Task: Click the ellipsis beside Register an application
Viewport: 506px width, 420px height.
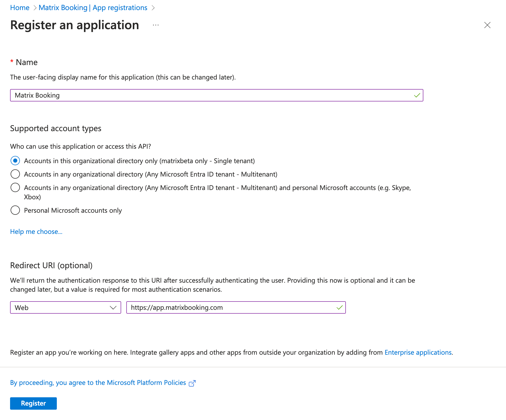Action: (155, 25)
